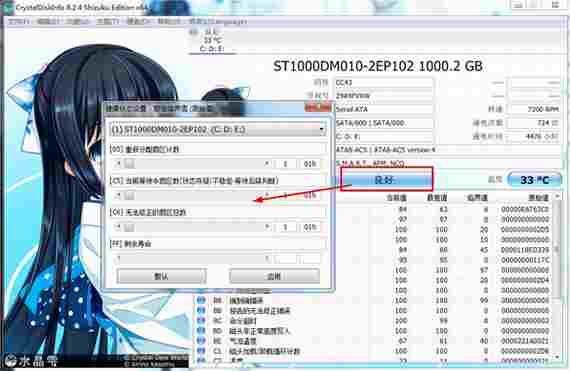Click the drive letter field C: D: E:
This screenshot has width=570, height=371.
pos(384,137)
